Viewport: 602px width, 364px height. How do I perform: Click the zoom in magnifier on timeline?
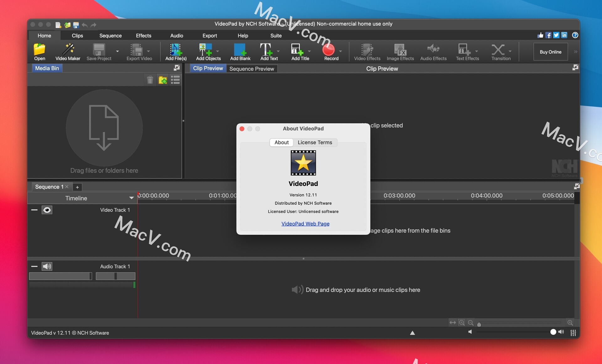coord(570,323)
